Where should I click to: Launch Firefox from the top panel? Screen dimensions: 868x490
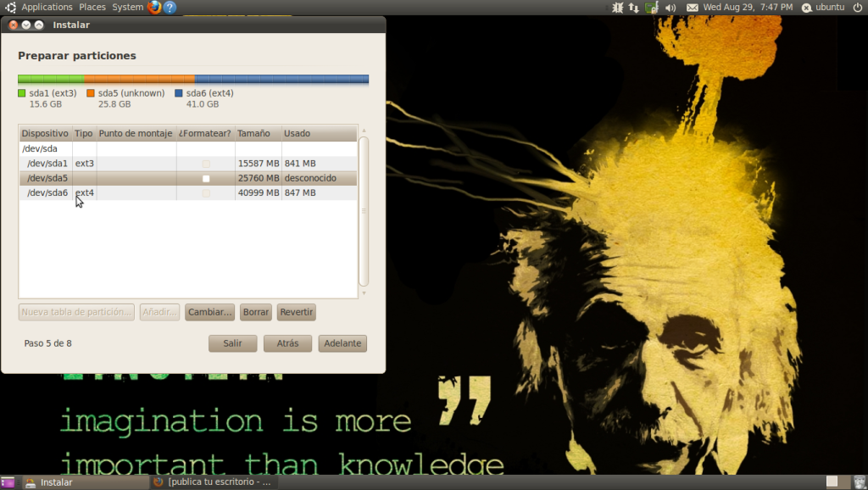154,7
